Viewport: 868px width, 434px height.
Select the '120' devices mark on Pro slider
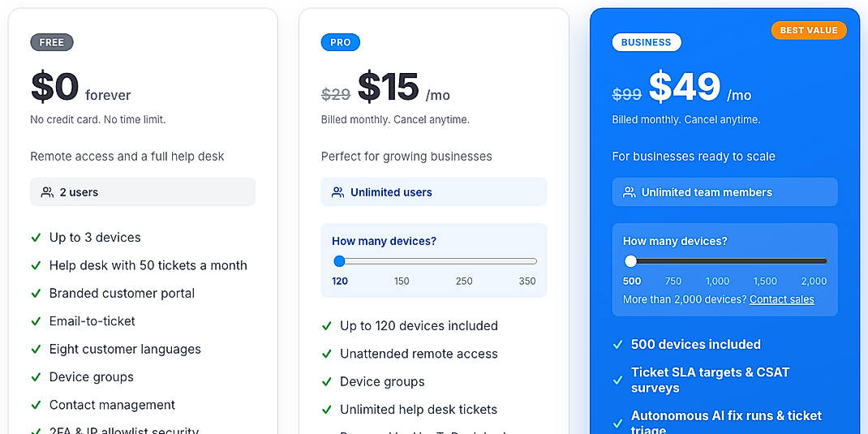point(340,281)
